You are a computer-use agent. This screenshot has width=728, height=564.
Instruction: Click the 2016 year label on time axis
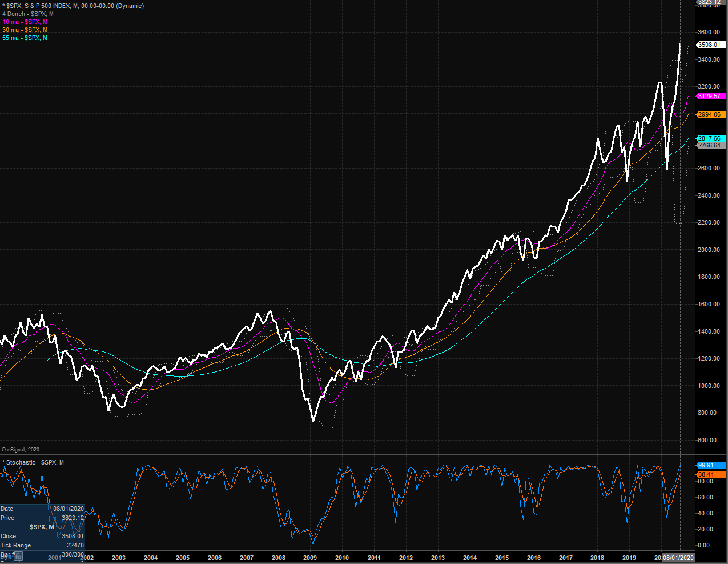(534, 558)
